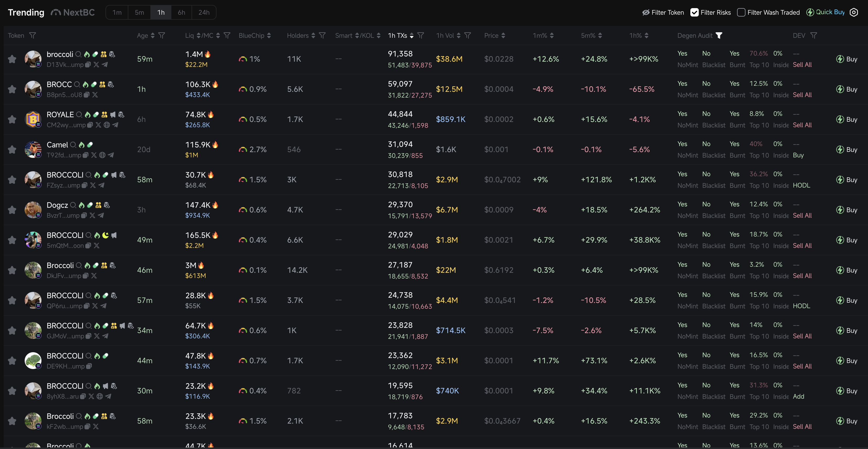Enable the Filter Wash Traded checkbox

click(x=741, y=13)
